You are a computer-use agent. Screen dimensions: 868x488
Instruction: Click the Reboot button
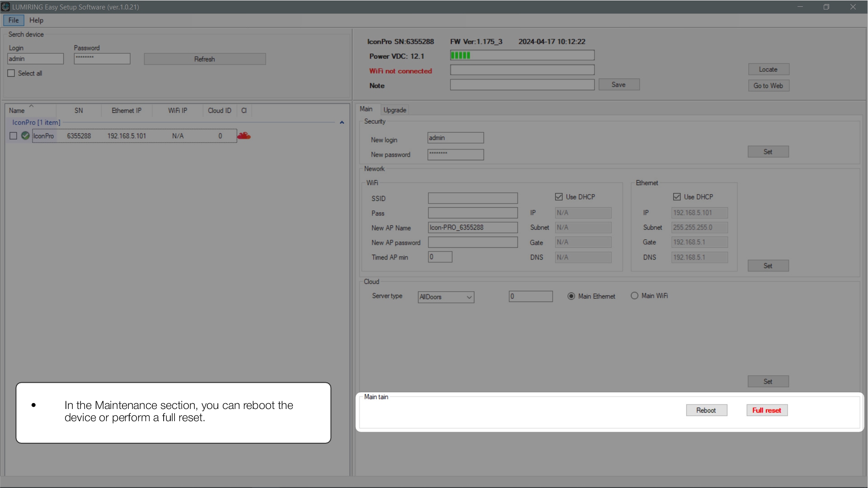pos(706,410)
